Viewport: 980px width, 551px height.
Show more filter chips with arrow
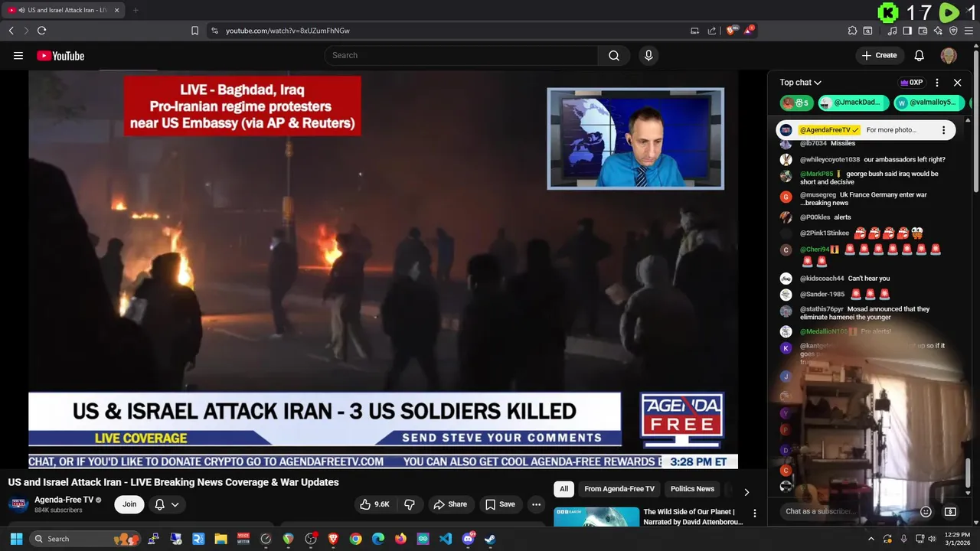pos(746,491)
